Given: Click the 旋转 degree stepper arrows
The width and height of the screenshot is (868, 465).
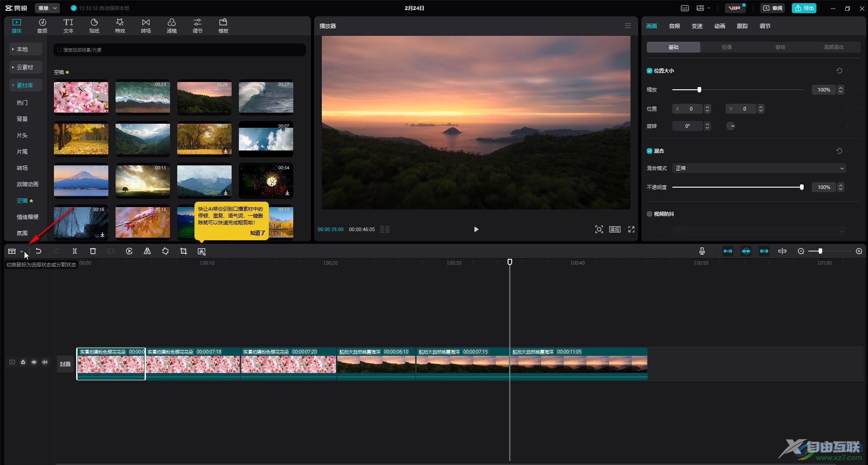Looking at the screenshot, I should click(708, 126).
